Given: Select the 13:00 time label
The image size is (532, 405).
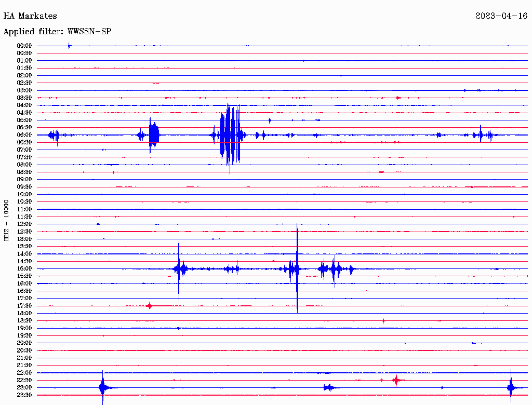Looking at the screenshot, I should click(24, 239).
